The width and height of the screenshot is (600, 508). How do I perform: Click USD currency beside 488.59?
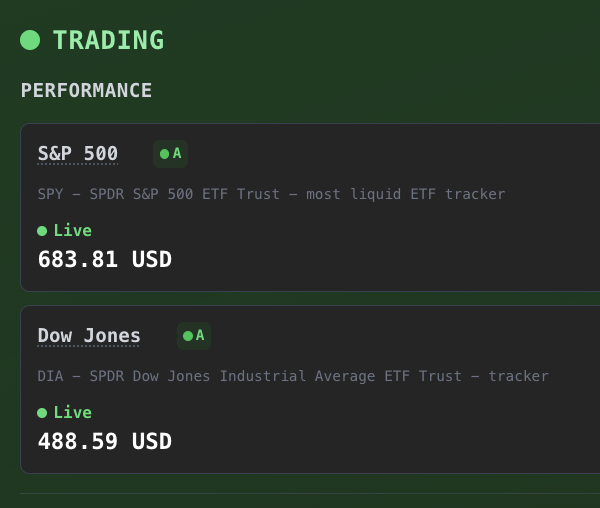click(151, 442)
